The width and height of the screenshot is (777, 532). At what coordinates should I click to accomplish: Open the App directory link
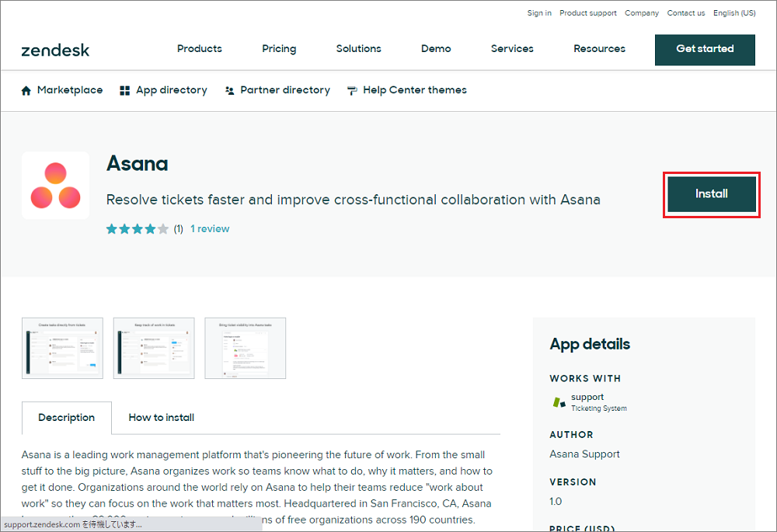pos(172,90)
